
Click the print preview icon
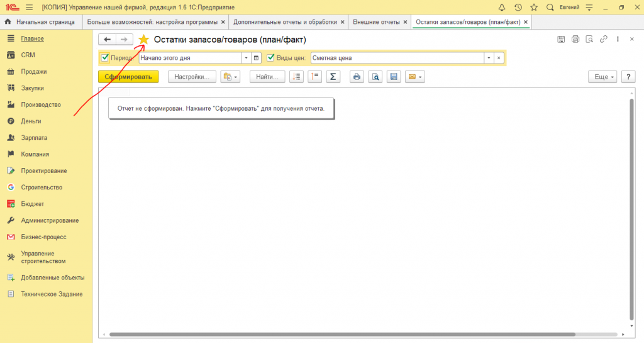375,77
